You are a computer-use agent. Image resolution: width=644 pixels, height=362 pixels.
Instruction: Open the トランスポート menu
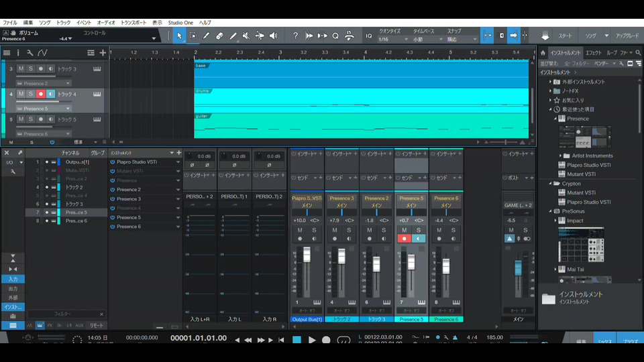133,22
